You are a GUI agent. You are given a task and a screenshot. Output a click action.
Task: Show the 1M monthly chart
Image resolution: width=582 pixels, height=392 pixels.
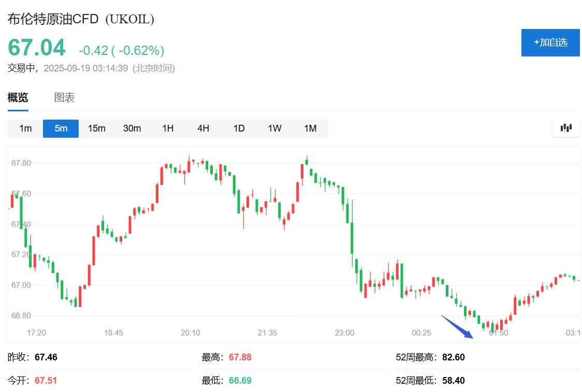(310, 128)
